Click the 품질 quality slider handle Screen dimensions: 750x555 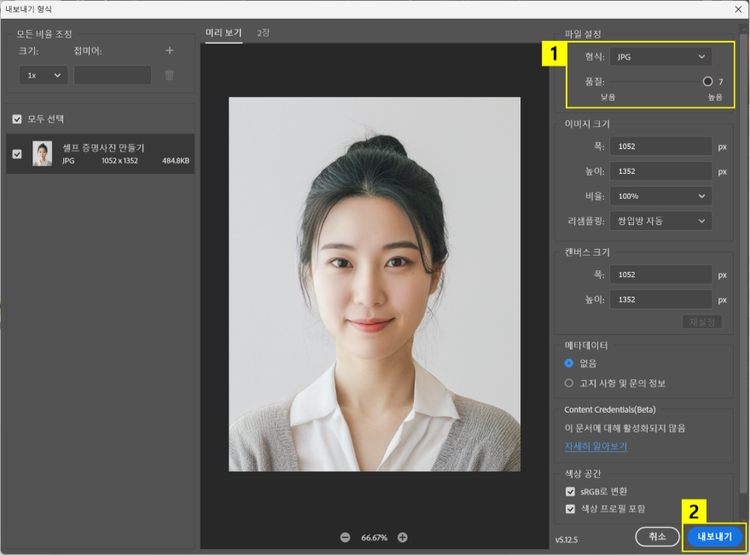click(708, 81)
